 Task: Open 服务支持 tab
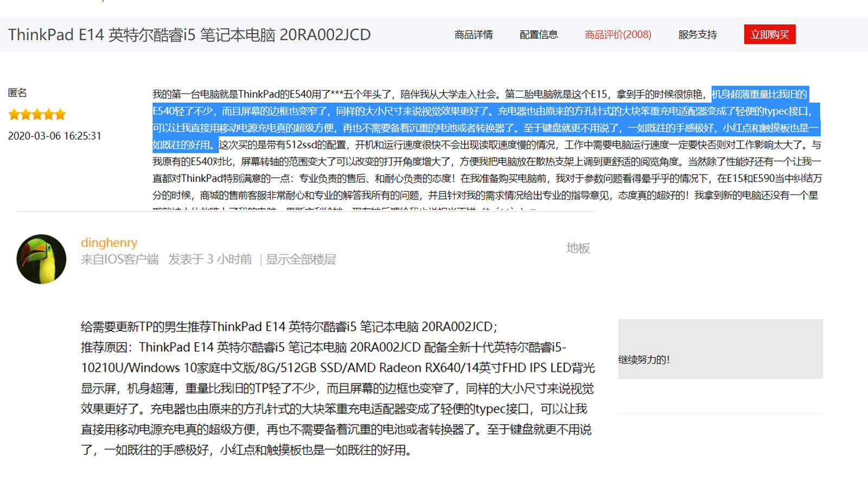tap(698, 35)
